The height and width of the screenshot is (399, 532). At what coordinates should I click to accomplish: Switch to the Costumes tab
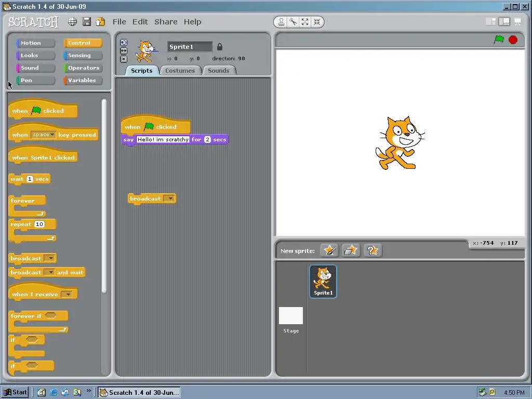pos(180,71)
